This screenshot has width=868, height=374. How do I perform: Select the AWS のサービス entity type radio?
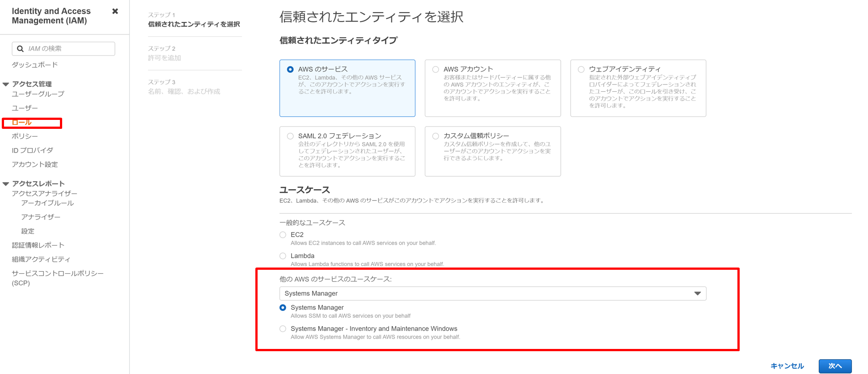pos(290,69)
